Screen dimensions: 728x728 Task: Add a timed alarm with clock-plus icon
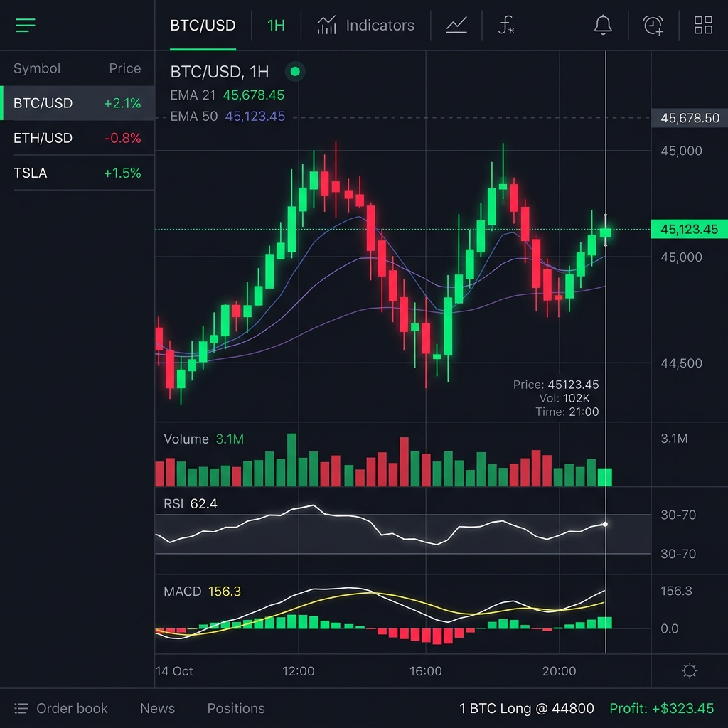tap(653, 25)
